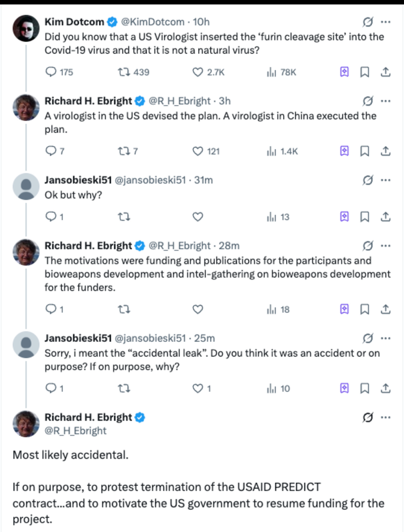Screen dimensions: 404x532
Task: Reply to Jansobieski51's 'Ok but why?' tweet
Action: click(51, 217)
